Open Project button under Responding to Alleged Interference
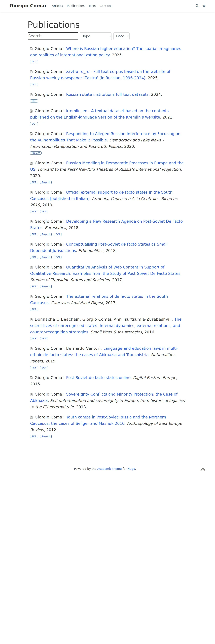Image resolution: width=215 pixels, height=644 pixels. [x=36, y=153]
